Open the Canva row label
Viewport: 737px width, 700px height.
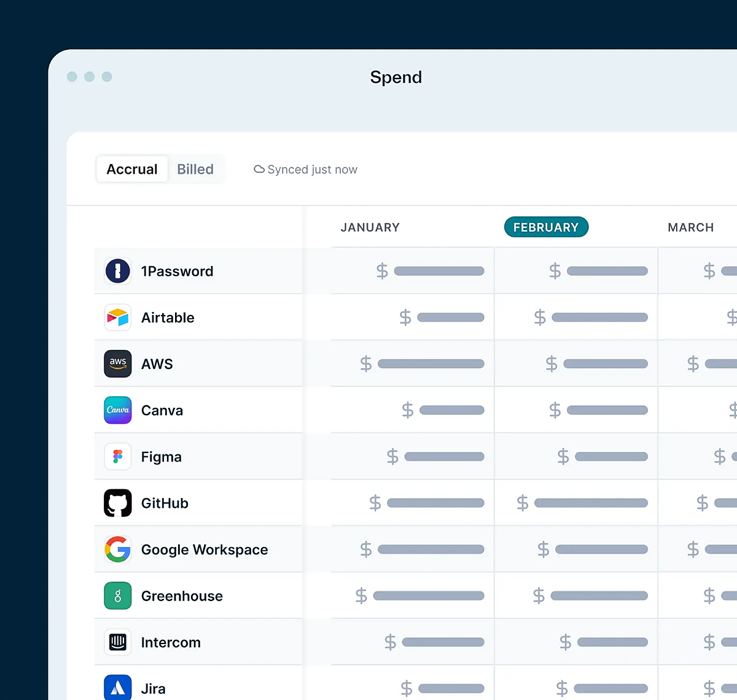162,410
